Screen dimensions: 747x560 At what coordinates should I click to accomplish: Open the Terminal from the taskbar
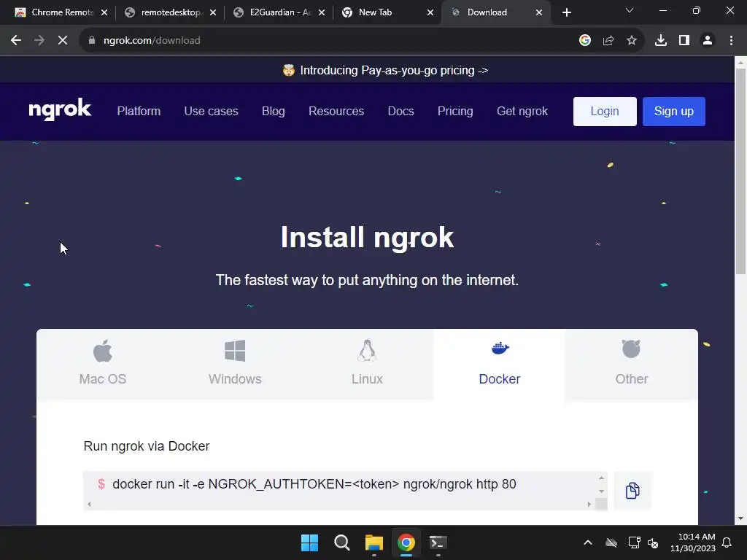438,542
